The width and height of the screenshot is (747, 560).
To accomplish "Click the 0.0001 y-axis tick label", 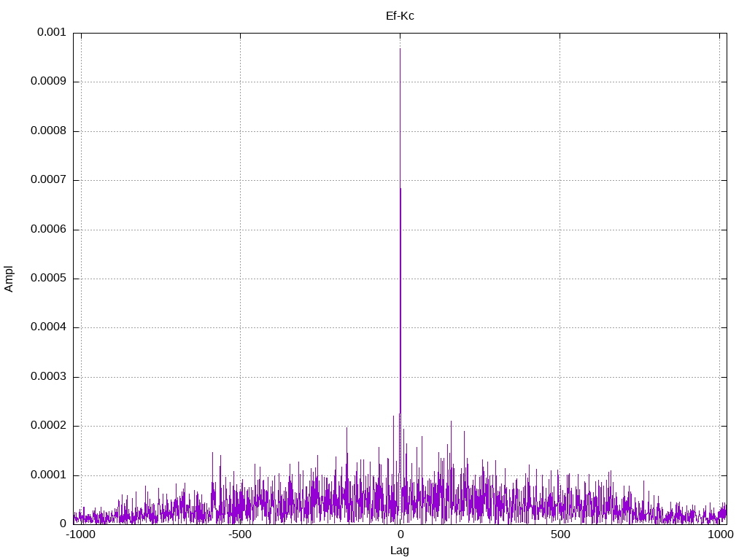I will (48, 475).
